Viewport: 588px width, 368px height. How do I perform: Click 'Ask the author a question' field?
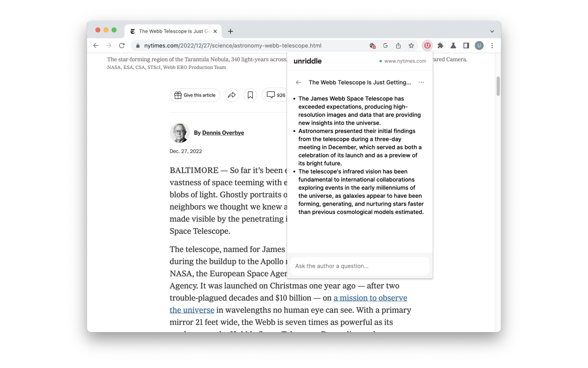pyautogui.click(x=360, y=266)
